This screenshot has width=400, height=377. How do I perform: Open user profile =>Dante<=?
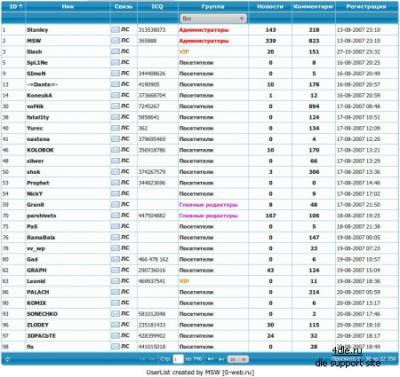42,85
